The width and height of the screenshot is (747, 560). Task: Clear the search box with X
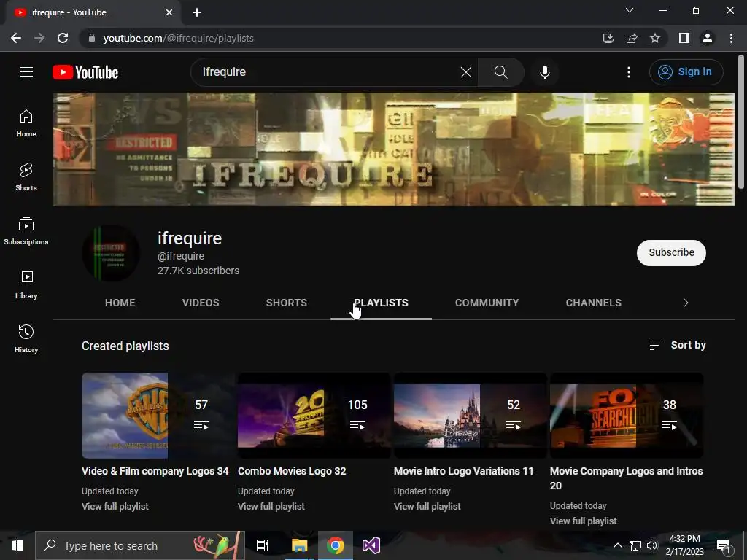(466, 72)
